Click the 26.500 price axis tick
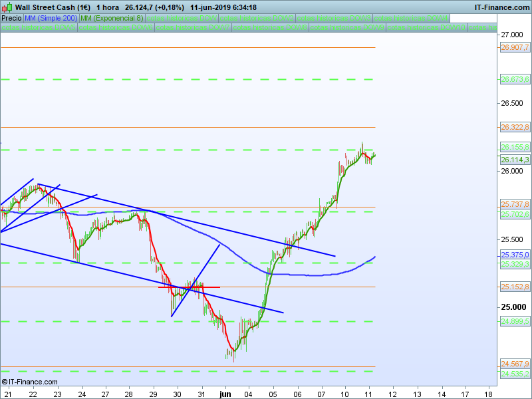Image resolution: width=532 pixels, height=399 pixels. click(512, 103)
